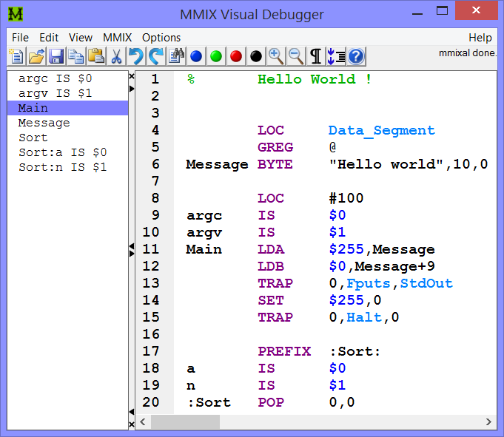Open the MMIX menu

coord(118,38)
